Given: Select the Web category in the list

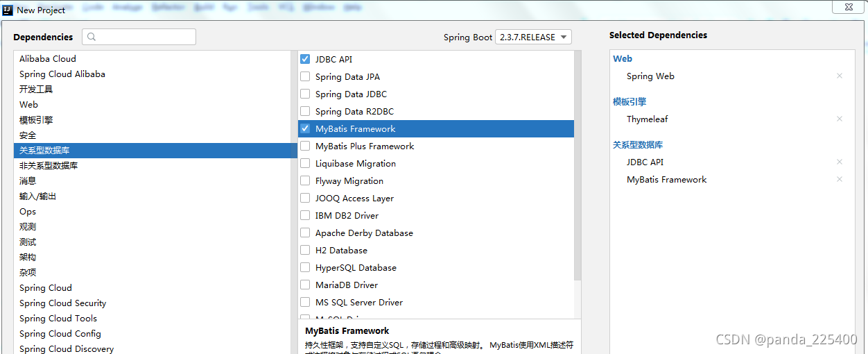Looking at the screenshot, I should (155, 105).
